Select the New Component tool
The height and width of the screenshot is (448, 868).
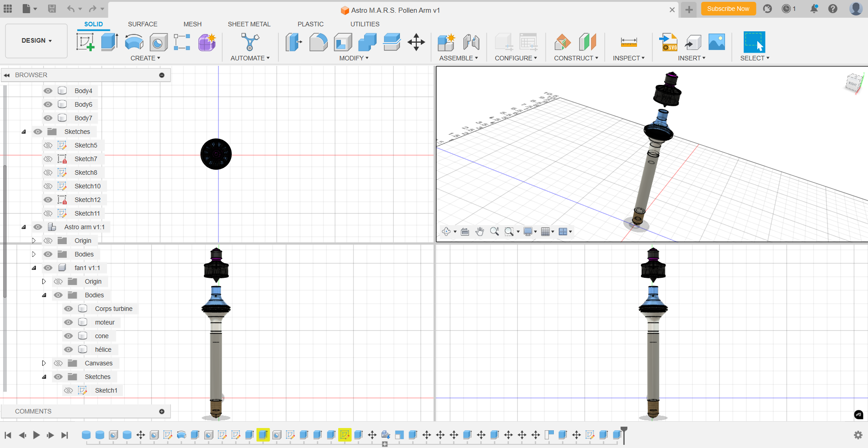click(446, 42)
